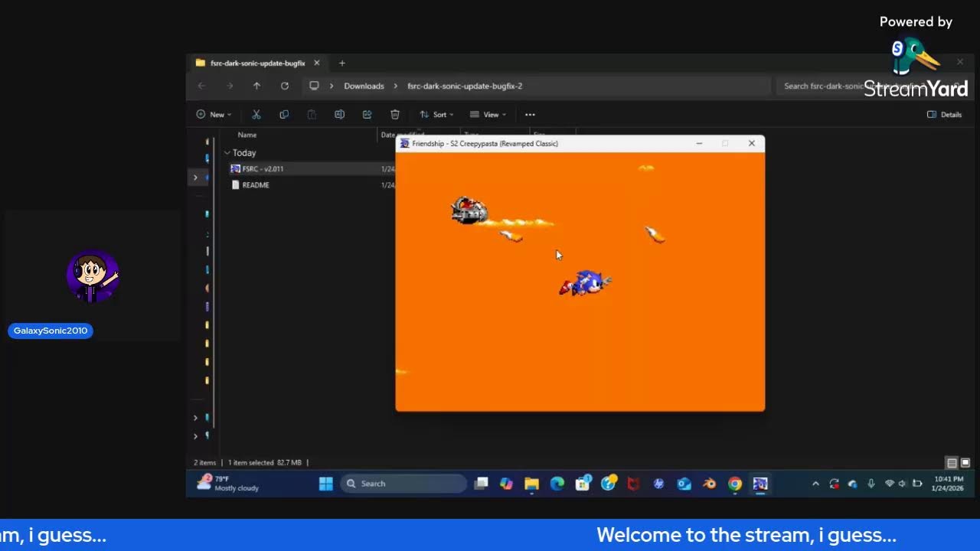The image size is (980, 551).
Task: Open Microsoft Store from the taskbar
Action: [583, 484]
